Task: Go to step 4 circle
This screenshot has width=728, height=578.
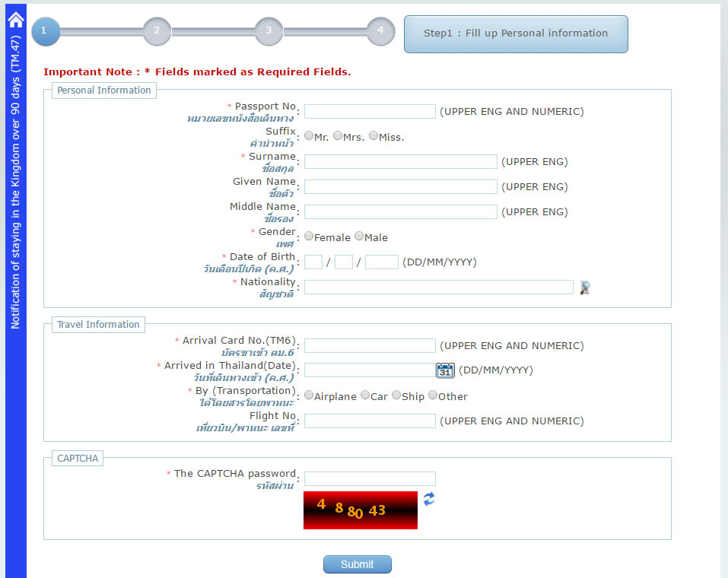Action: coord(380,32)
